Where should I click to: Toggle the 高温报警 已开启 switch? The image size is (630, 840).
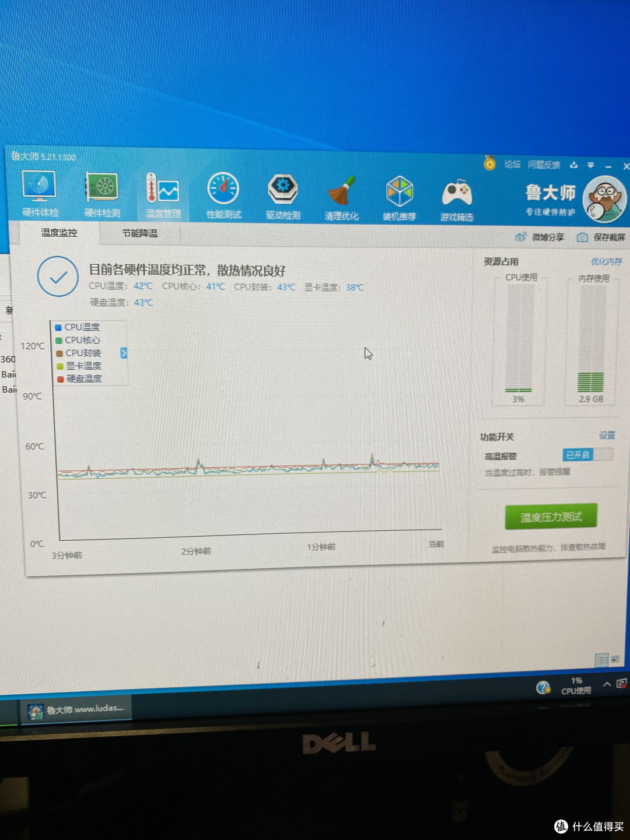587,454
